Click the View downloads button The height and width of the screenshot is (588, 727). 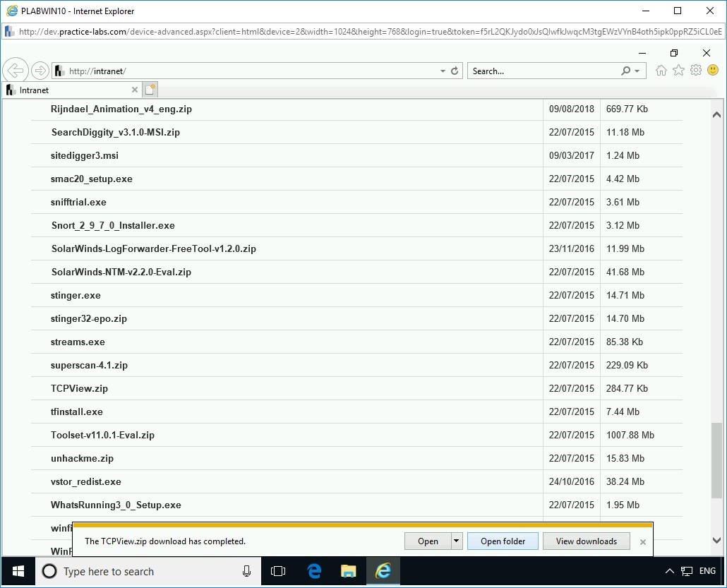coord(586,541)
